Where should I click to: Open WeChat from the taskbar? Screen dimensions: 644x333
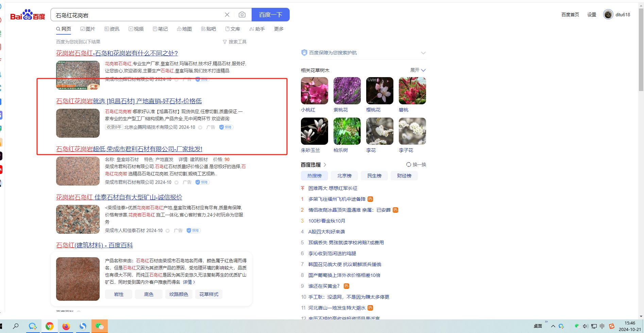tap(100, 326)
